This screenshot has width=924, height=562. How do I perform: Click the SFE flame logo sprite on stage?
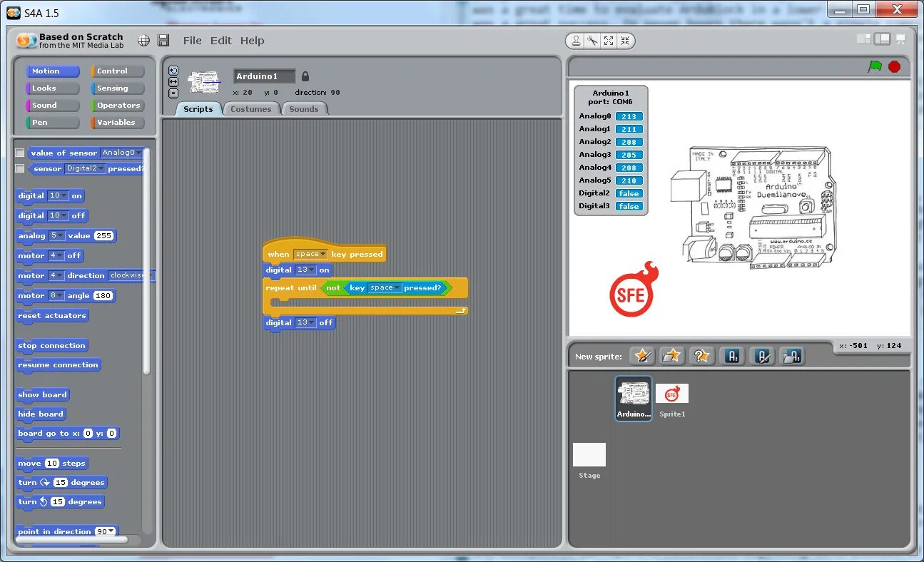[634, 290]
